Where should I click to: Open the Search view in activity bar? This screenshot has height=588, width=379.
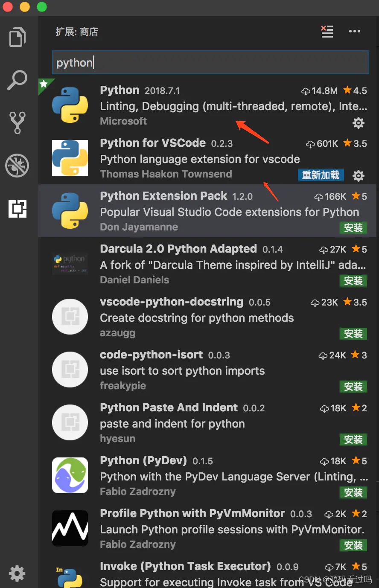17,80
